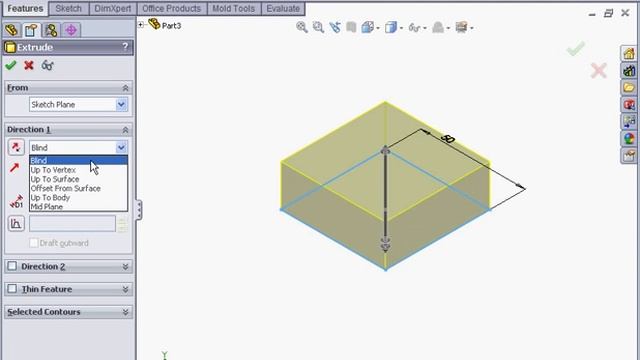Choose Offset From Surface option
This screenshot has width=640, height=360.
click(x=78, y=188)
